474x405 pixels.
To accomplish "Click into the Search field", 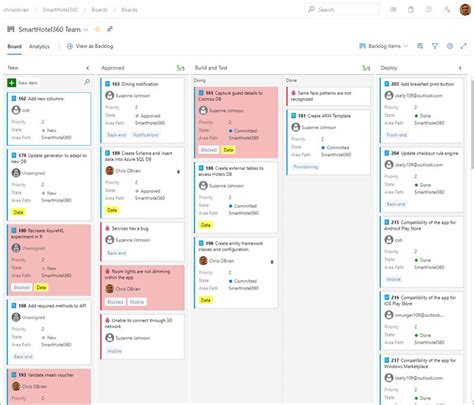I will [342, 10].
